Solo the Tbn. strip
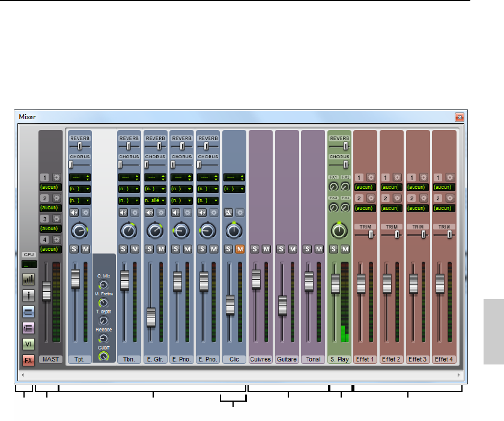This screenshot has width=504, height=421. [123, 249]
